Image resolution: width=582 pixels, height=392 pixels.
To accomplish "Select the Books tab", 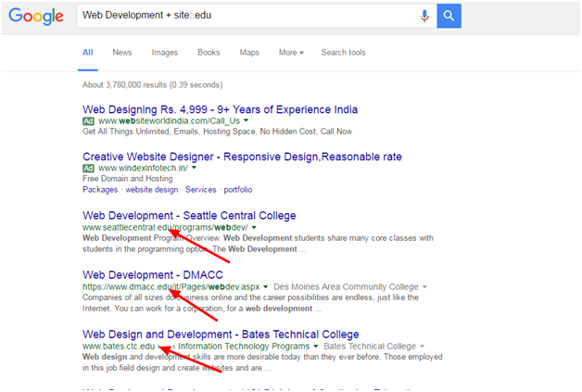I will point(209,53).
